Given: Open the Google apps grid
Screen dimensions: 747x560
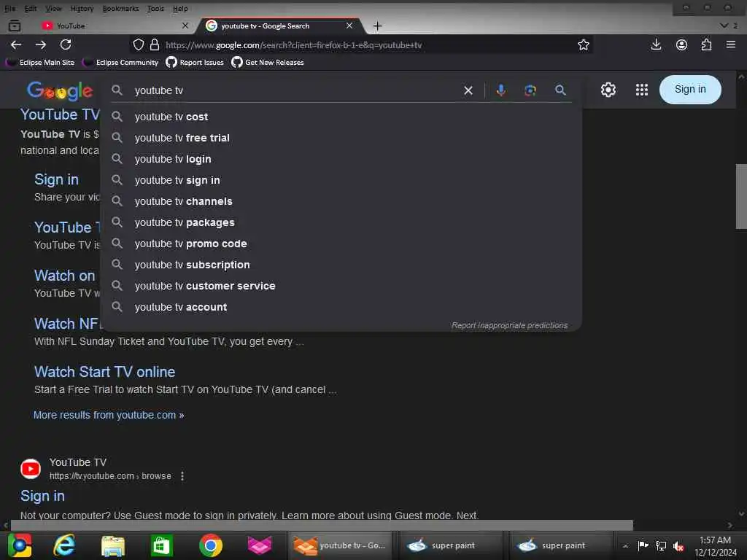Looking at the screenshot, I should (642, 90).
